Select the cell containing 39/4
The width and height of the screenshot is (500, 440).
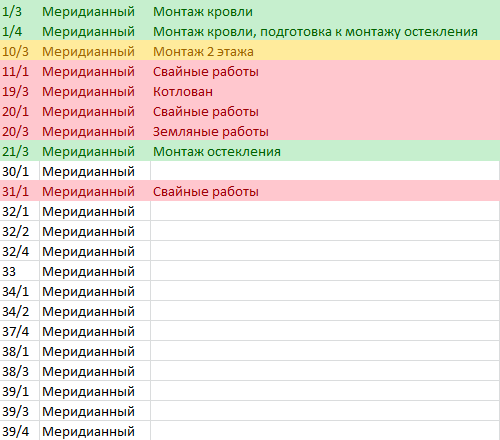(20, 431)
